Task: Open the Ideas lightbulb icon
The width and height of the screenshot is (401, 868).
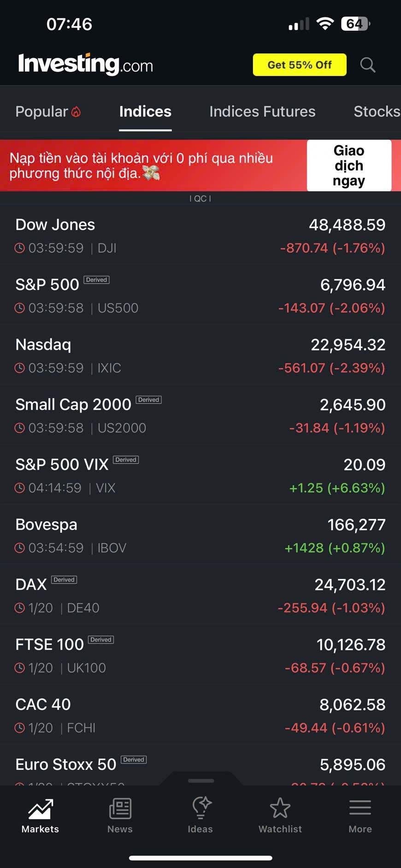Action: [x=200, y=809]
